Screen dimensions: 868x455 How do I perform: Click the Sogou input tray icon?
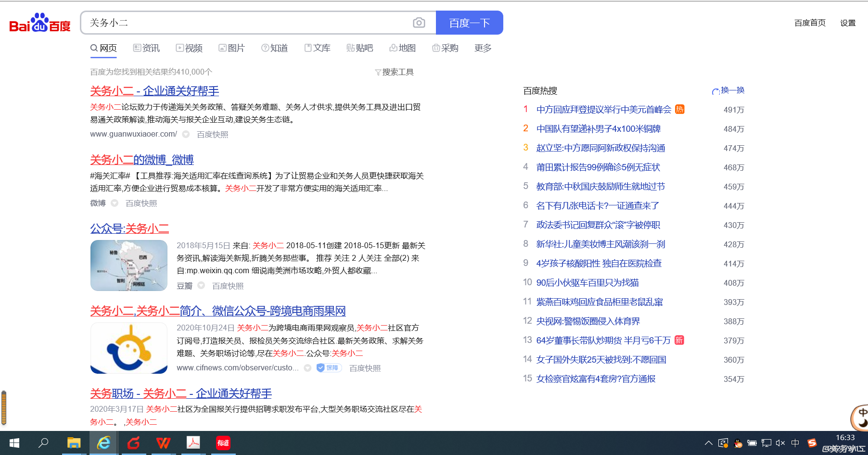click(x=812, y=443)
